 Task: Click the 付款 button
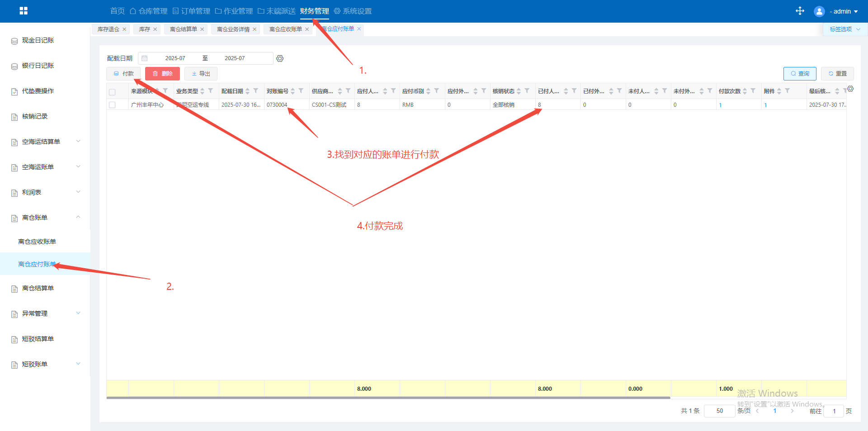point(123,74)
